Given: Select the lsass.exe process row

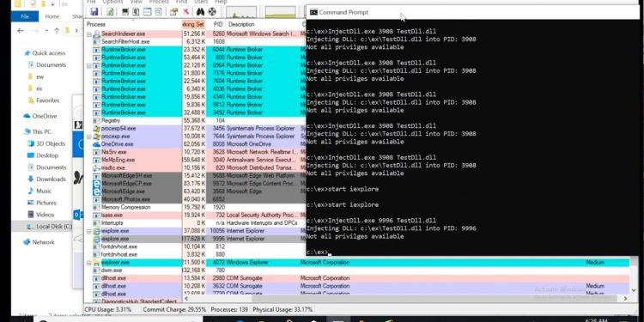Looking at the screenshot, I should pos(195,216).
